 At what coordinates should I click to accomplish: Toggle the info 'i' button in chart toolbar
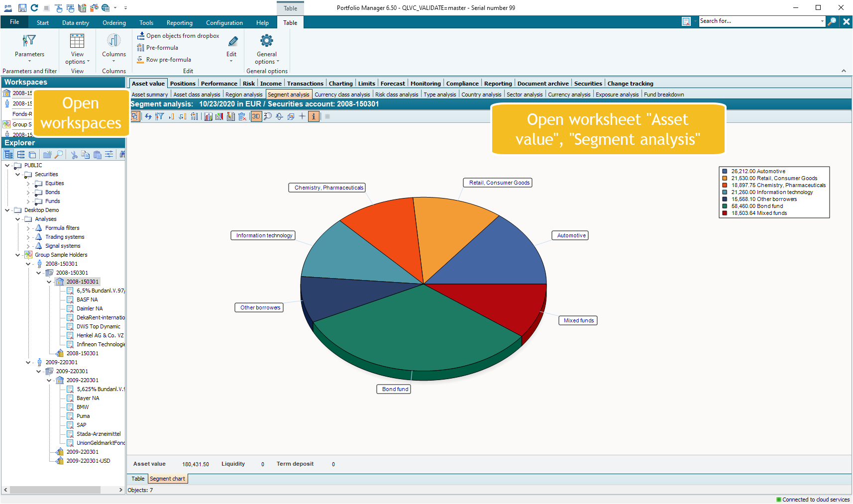point(314,116)
